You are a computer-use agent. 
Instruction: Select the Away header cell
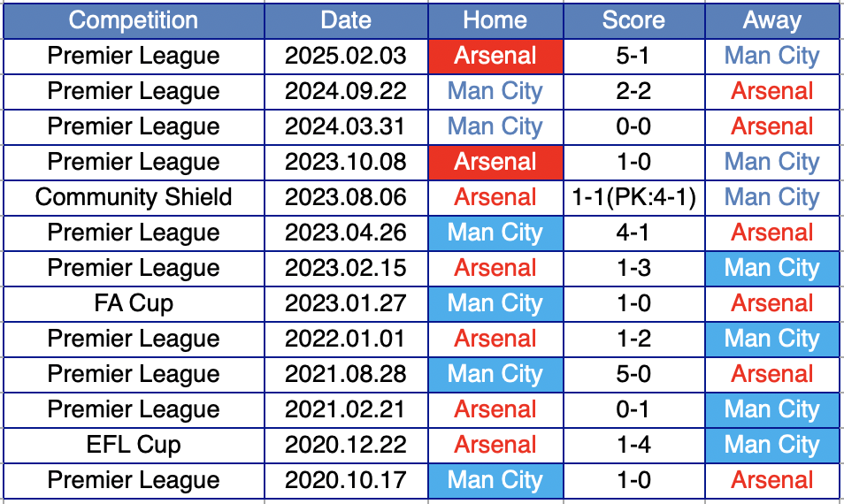pyautogui.click(x=772, y=20)
